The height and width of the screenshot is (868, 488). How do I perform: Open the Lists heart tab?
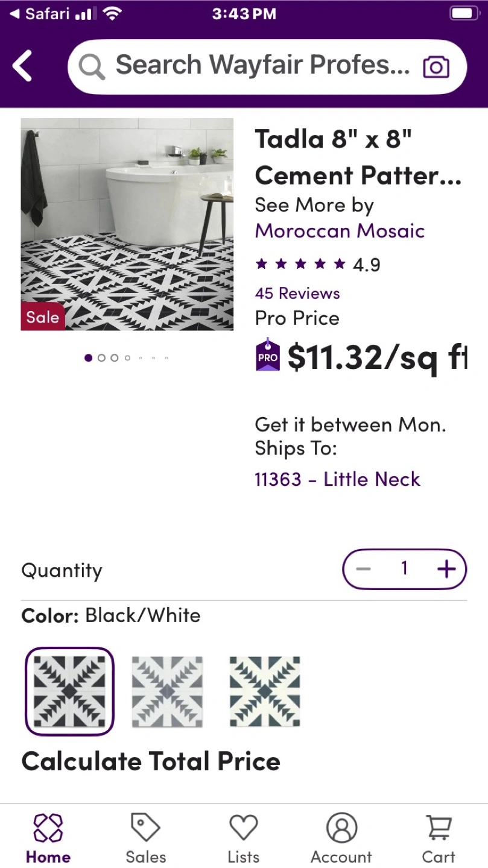tap(244, 838)
